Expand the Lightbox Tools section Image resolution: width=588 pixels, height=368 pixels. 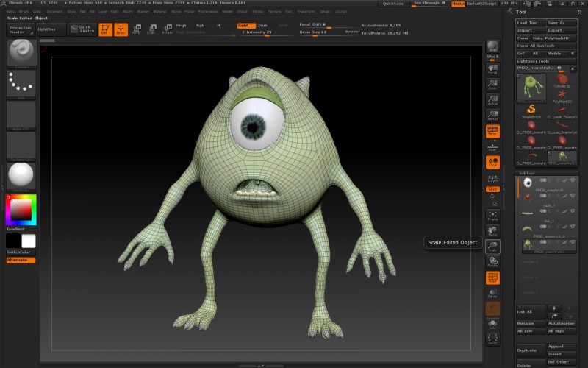click(x=534, y=60)
